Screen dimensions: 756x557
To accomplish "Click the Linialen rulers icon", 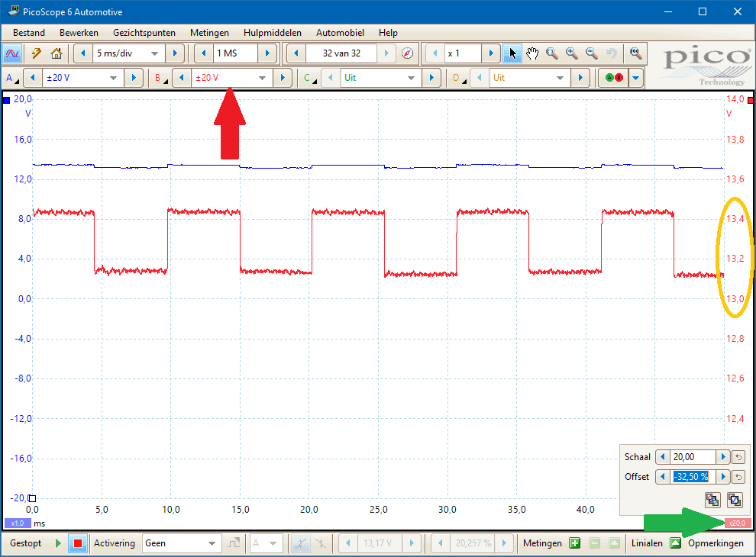I will pos(675,543).
